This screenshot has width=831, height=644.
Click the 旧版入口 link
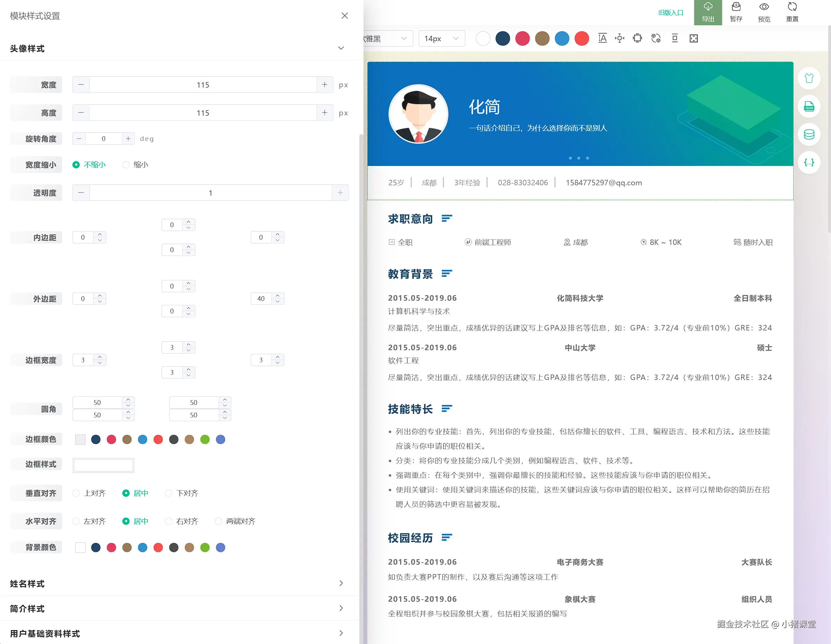click(671, 12)
